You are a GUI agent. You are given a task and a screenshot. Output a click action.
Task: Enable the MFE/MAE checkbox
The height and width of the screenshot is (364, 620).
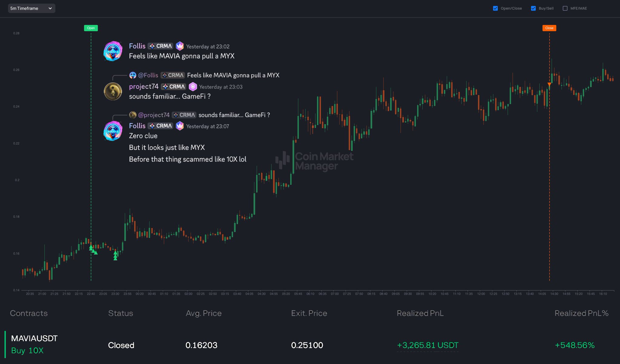click(565, 8)
